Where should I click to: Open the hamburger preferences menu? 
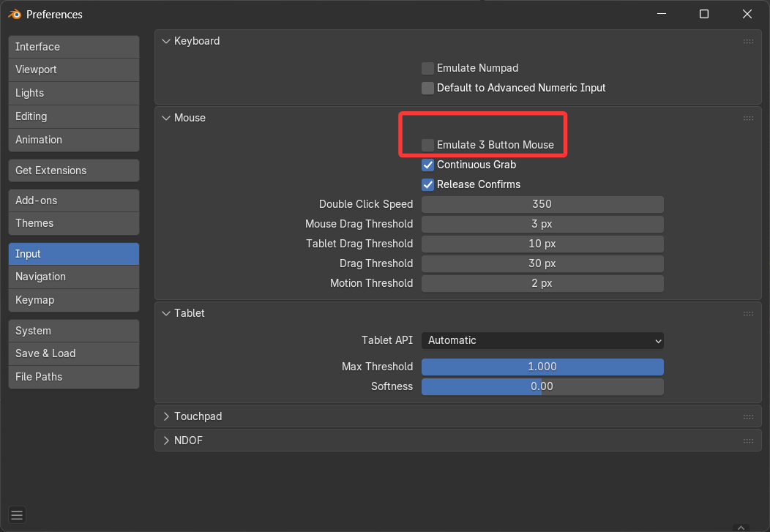[18, 515]
